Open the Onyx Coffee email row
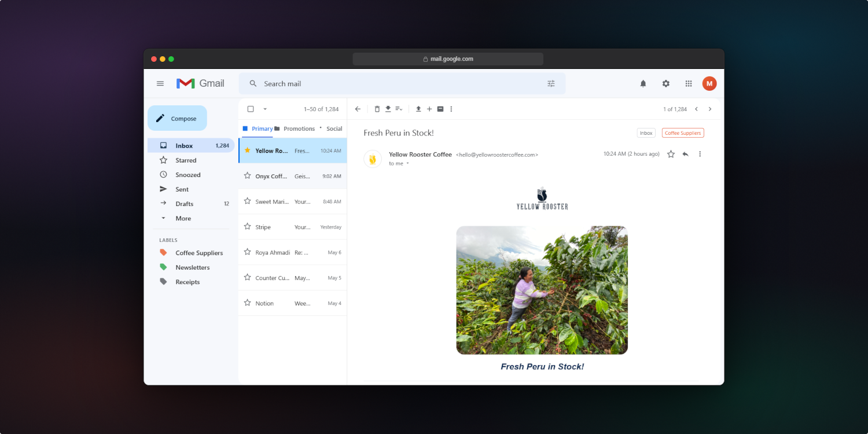This screenshot has height=434, width=868. pyautogui.click(x=293, y=176)
